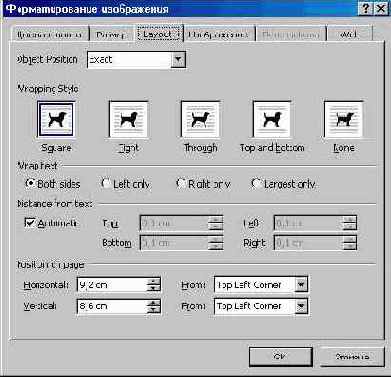Viewport: 391px width, 377px height.
Task: Open the Object Position dropdown
Action: point(178,60)
